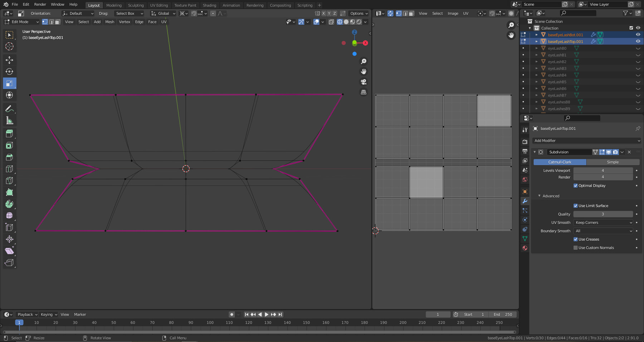The width and height of the screenshot is (644, 342).
Task: Open the Mesh menu in viewport
Action: [x=109, y=22]
